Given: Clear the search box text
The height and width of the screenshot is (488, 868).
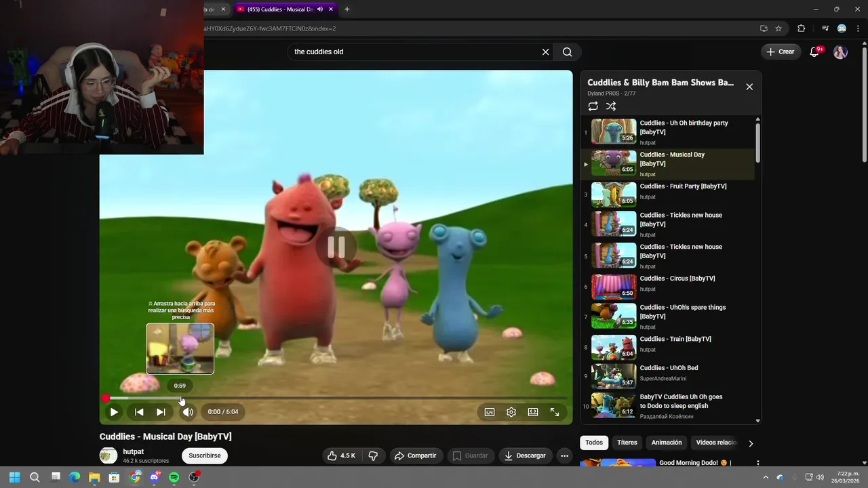Looking at the screenshot, I should coord(545,52).
